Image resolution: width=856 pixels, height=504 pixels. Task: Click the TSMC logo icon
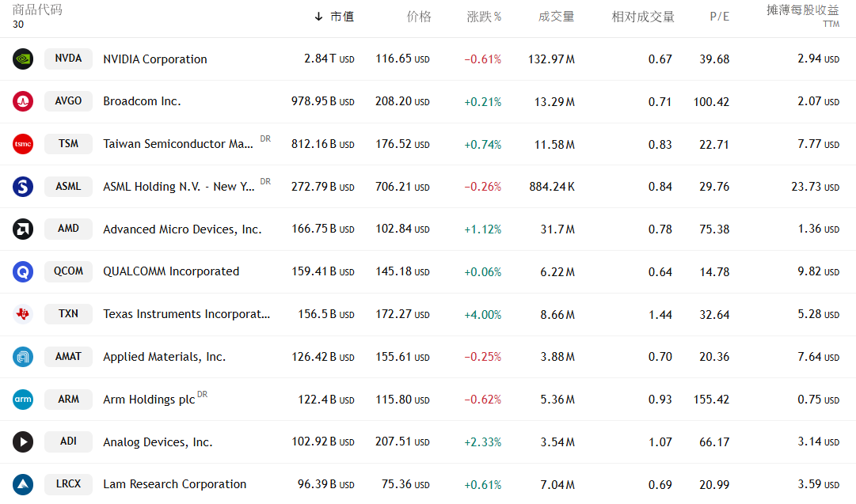tap(23, 144)
